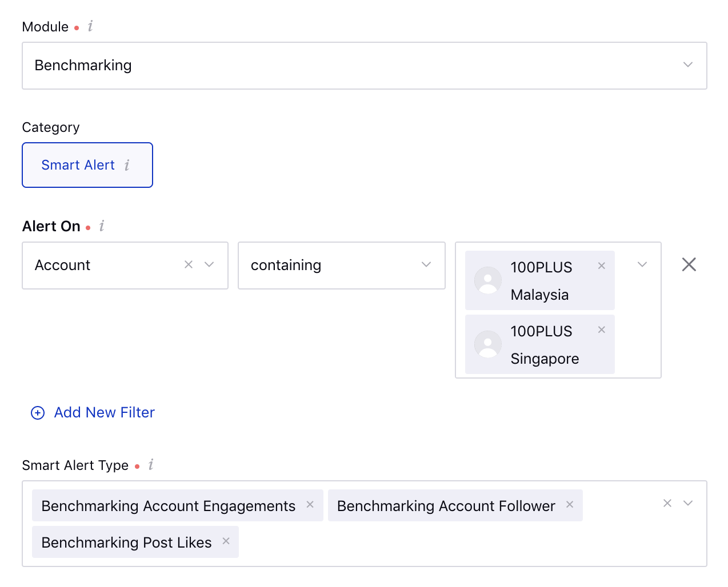The image size is (728, 587).
Task: Click the Module field label
Action: click(x=45, y=27)
